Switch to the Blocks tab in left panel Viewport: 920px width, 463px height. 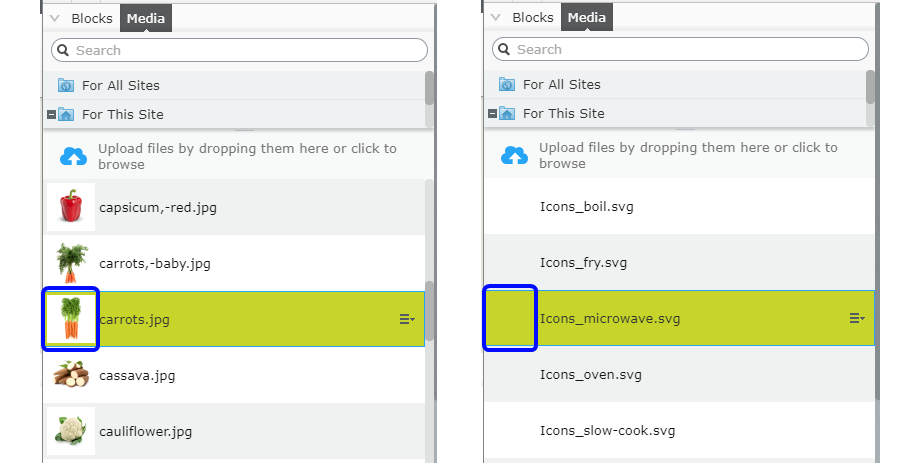pyautogui.click(x=92, y=18)
